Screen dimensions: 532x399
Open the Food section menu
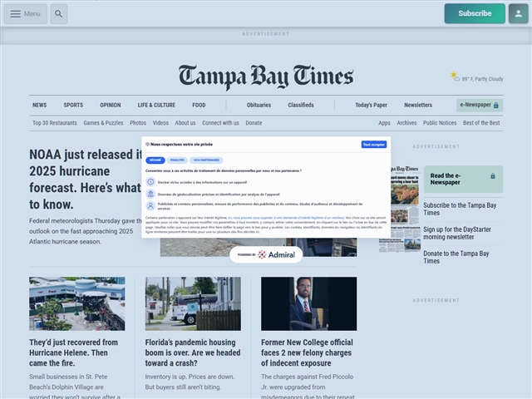click(199, 106)
